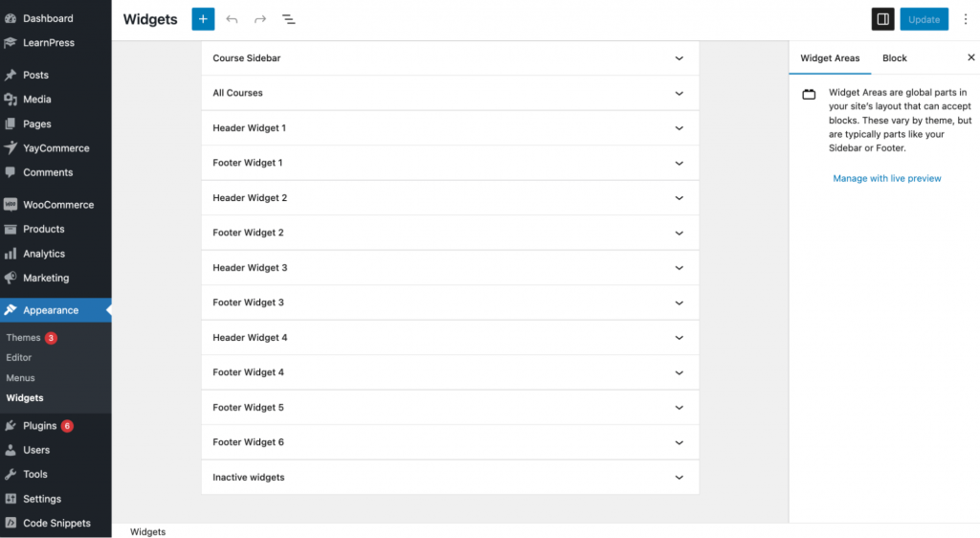Click the Pages icon in sidebar
The image size is (980, 538).
(x=11, y=123)
